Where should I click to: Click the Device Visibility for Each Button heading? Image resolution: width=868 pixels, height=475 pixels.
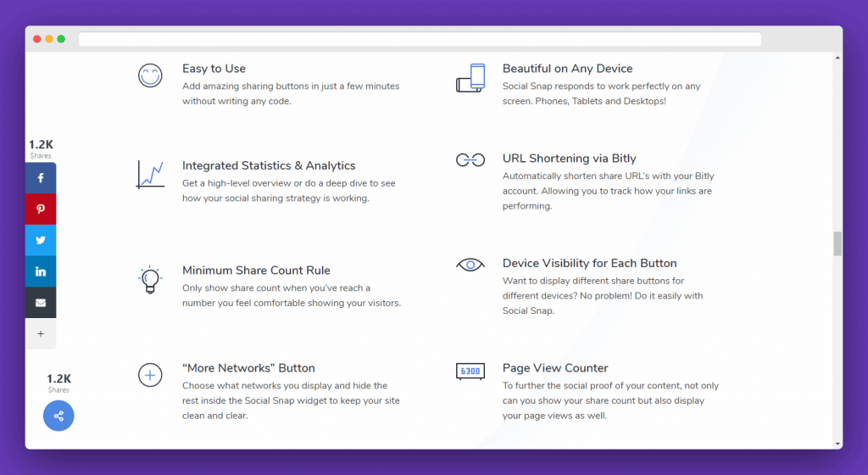coord(590,263)
